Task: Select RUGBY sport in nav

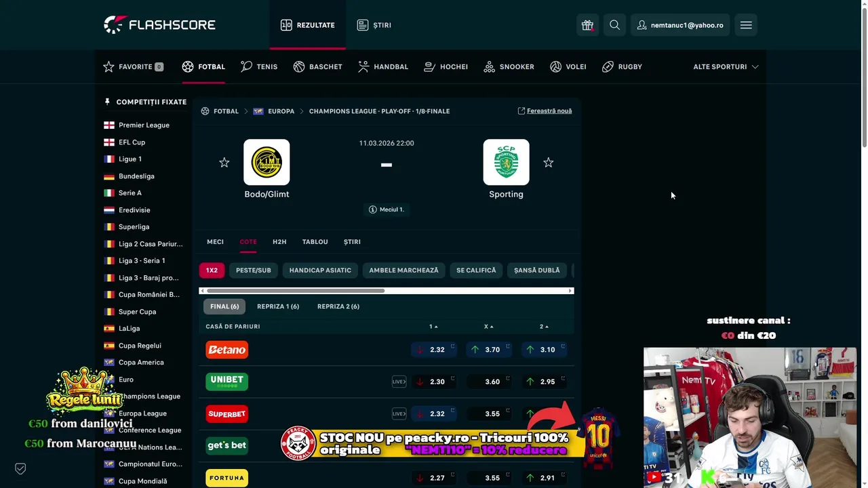Action: [622, 66]
